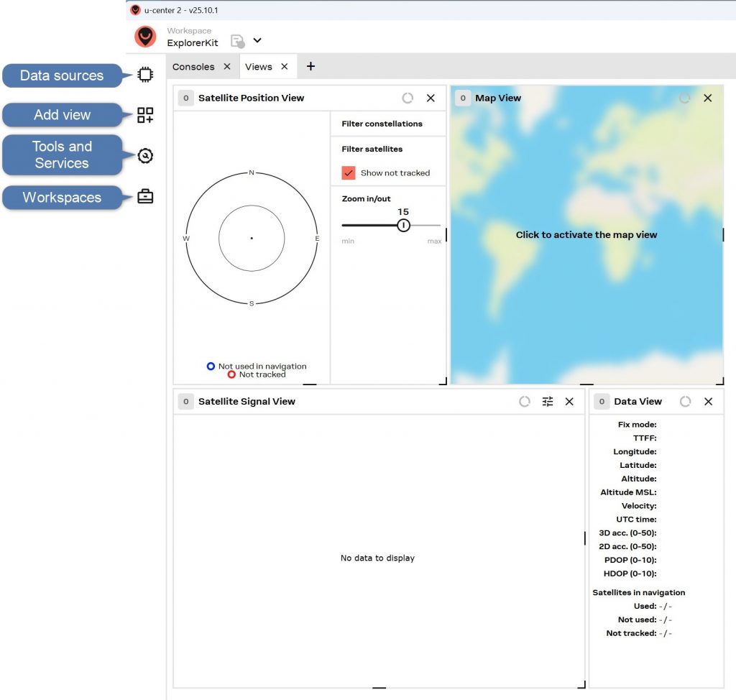Screen dimensions: 736x700
Task: Add a new tab with plus button
Action: pos(310,66)
